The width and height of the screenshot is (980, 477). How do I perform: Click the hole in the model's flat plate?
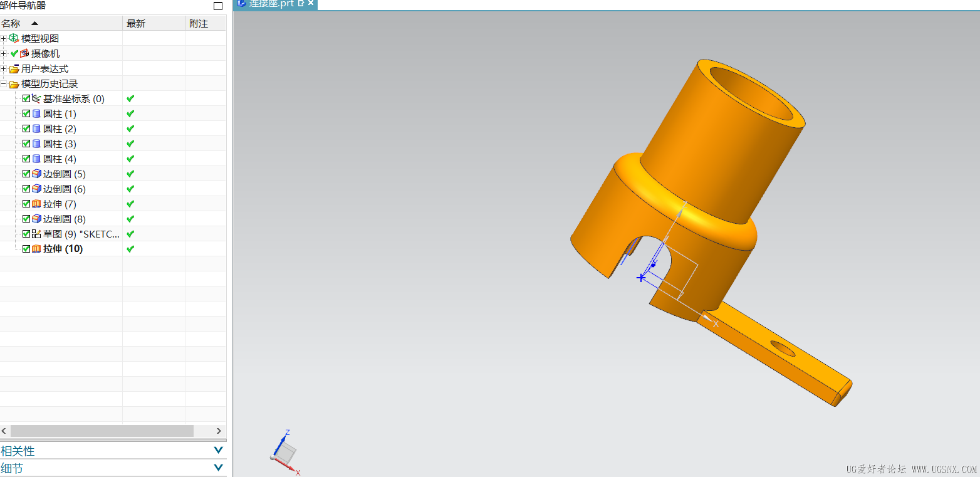click(783, 349)
